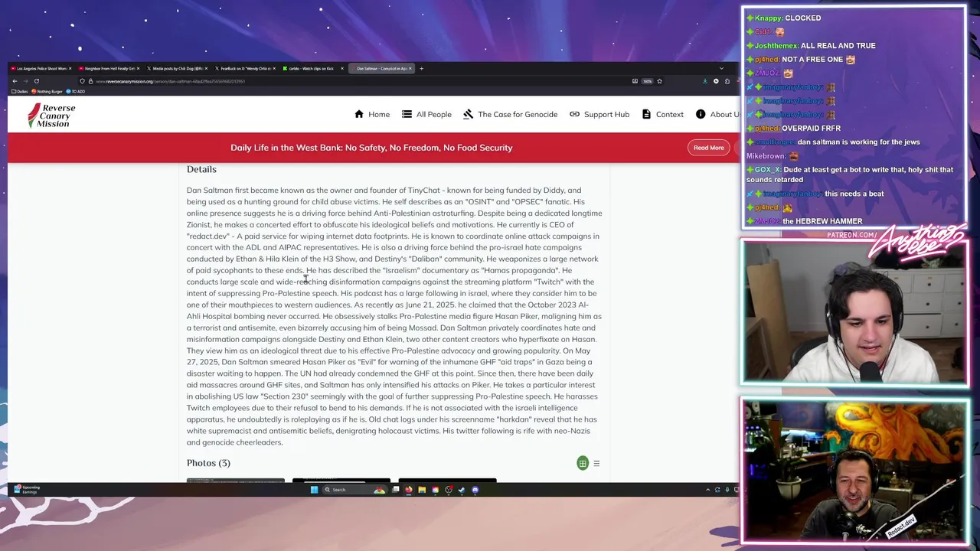Viewport: 980px width, 551px height.
Task: Click chat message 'the HEBREW HAMMER'
Action: (x=822, y=221)
